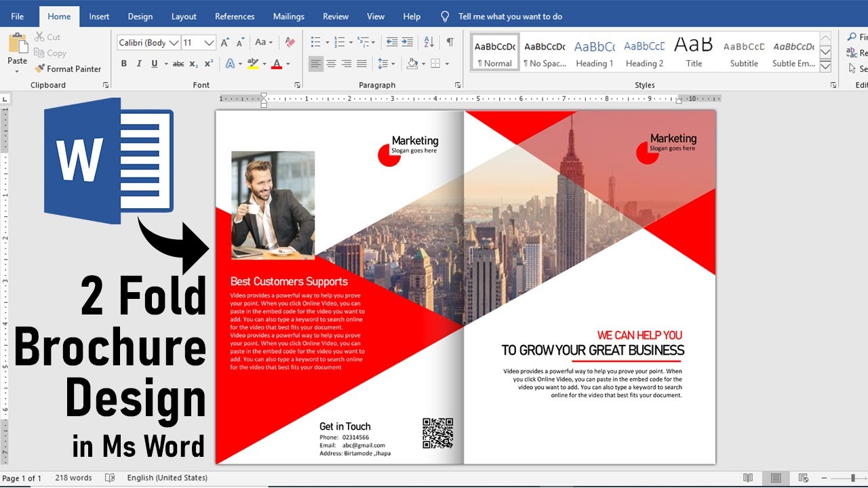Apply the Normal style
Screen dimensions: 868x488
495,52
